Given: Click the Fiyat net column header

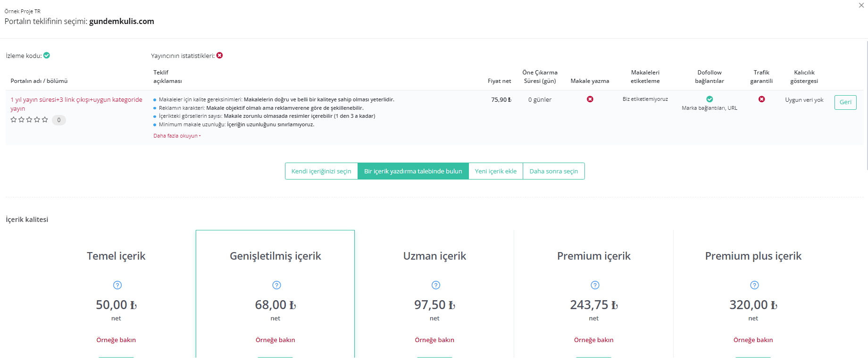Looking at the screenshot, I should tap(499, 81).
